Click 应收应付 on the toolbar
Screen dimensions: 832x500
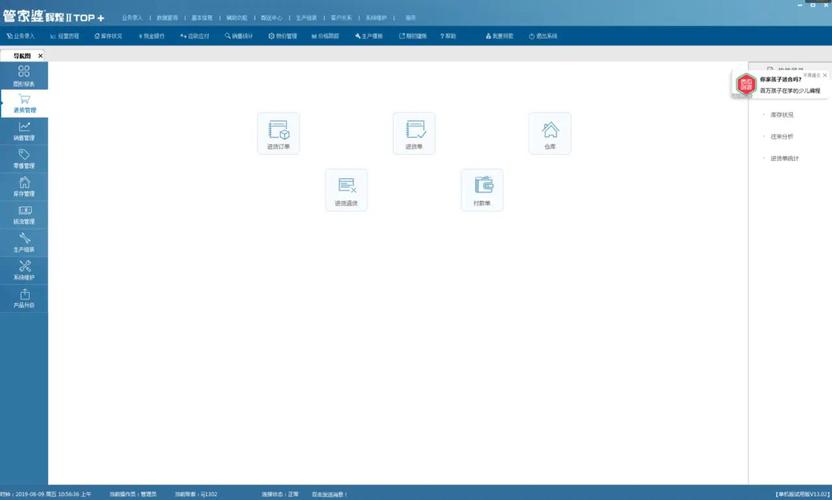point(195,36)
